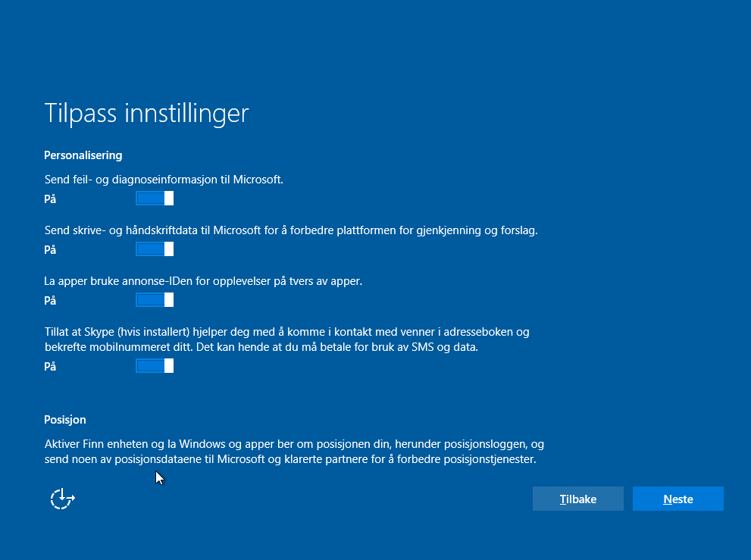Click the text starting 'Tillat at Skype'
The height and width of the screenshot is (560, 751).
pyautogui.click(x=287, y=339)
